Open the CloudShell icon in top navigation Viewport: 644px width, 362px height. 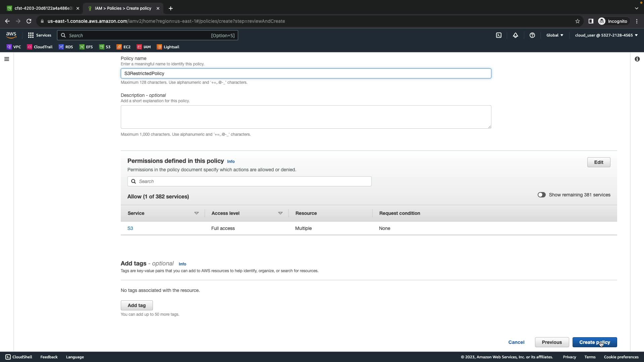[x=499, y=35]
